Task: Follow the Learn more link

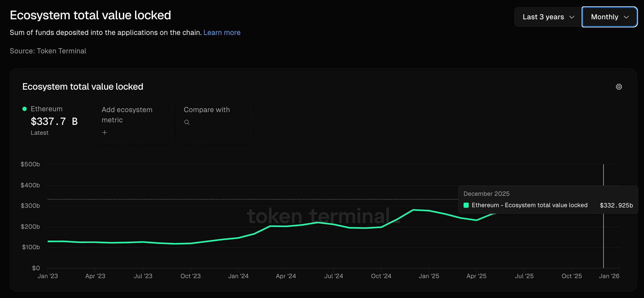Action: pos(222,33)
